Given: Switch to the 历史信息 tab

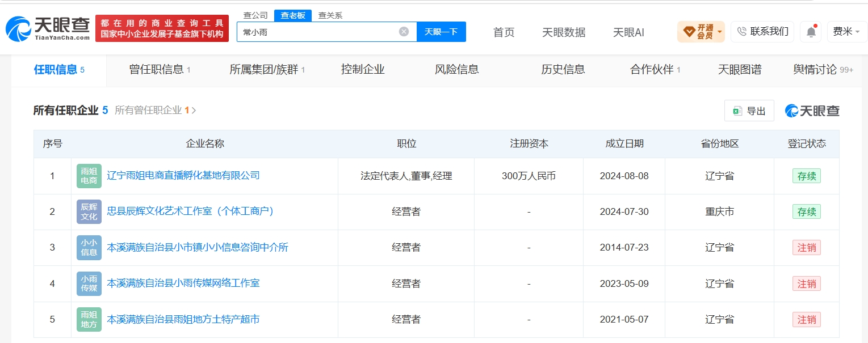Looking at the screenshot, I should [x=563, y=70].
